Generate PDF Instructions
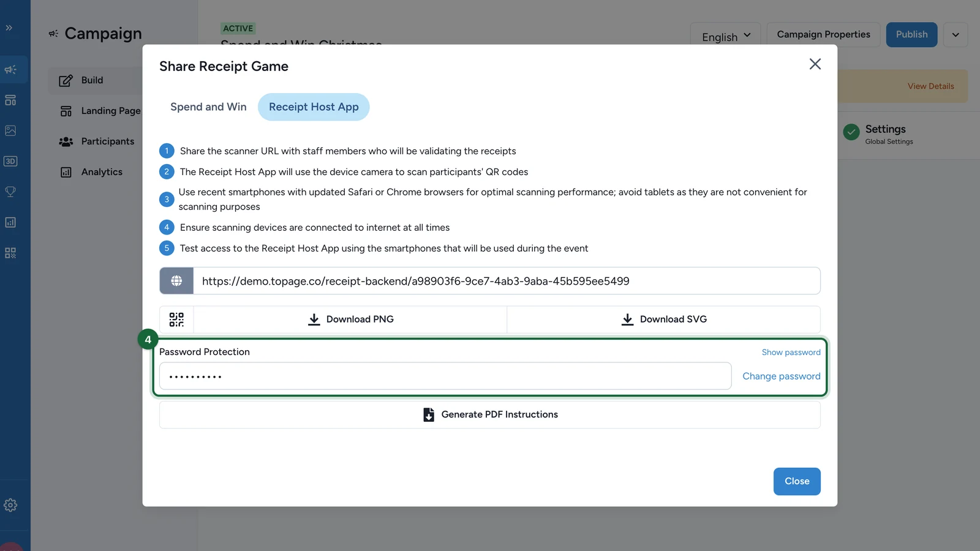Viewport: 980px width, 551px height. [x=490, y=414]
